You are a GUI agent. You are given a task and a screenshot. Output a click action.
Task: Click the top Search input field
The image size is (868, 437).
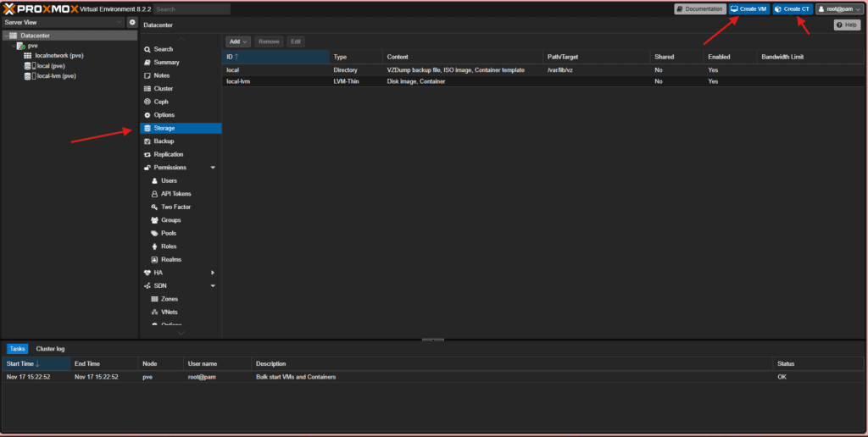click(x=192, y=8)
